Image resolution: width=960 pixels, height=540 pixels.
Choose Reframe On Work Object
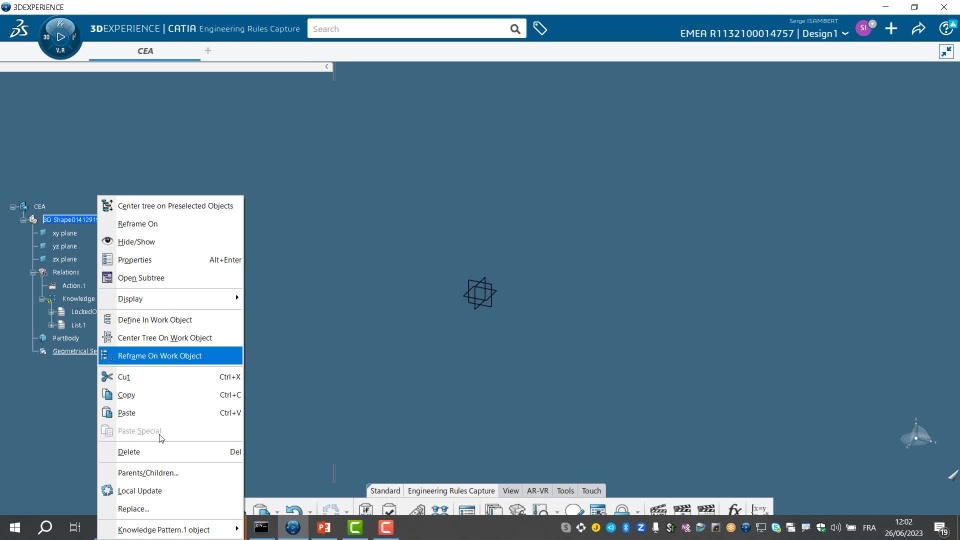(x=171, y=356)
